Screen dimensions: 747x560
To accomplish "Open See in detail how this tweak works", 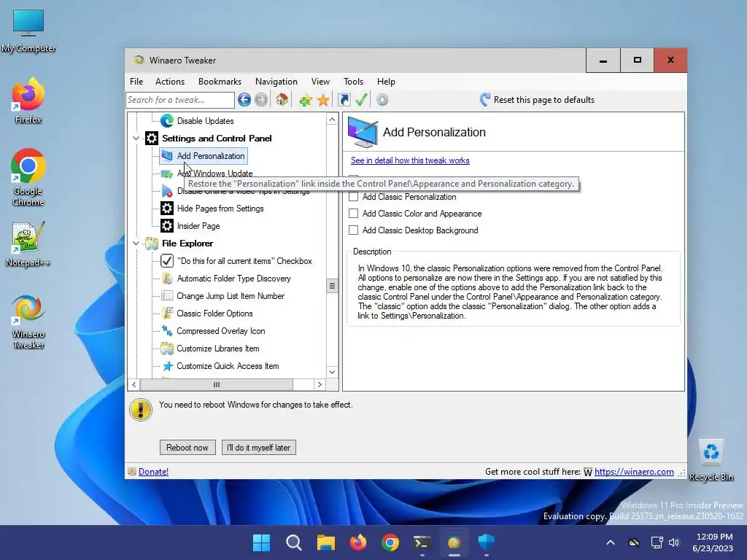I will 410,160.
